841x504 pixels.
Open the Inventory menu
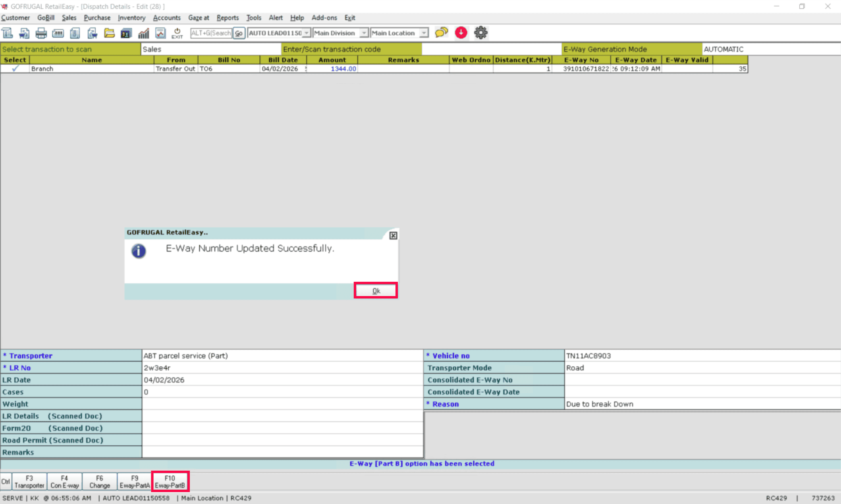click(x=131, y=18)
